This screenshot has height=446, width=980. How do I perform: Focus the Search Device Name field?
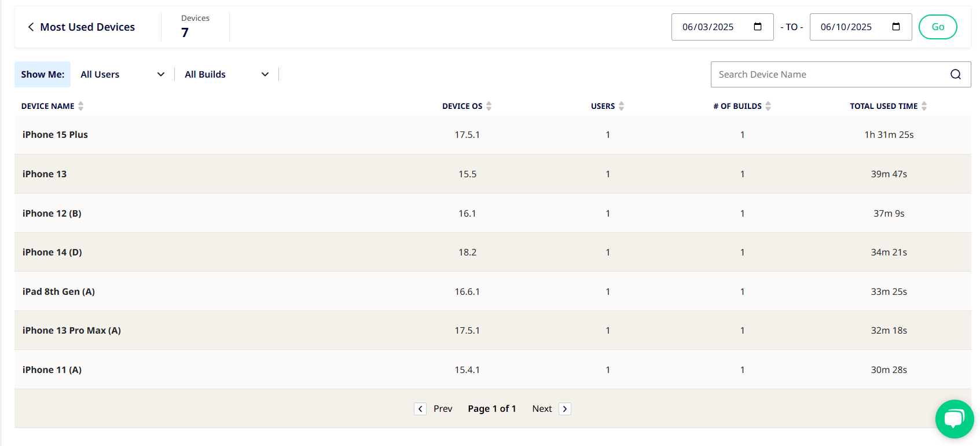point(840,74)
